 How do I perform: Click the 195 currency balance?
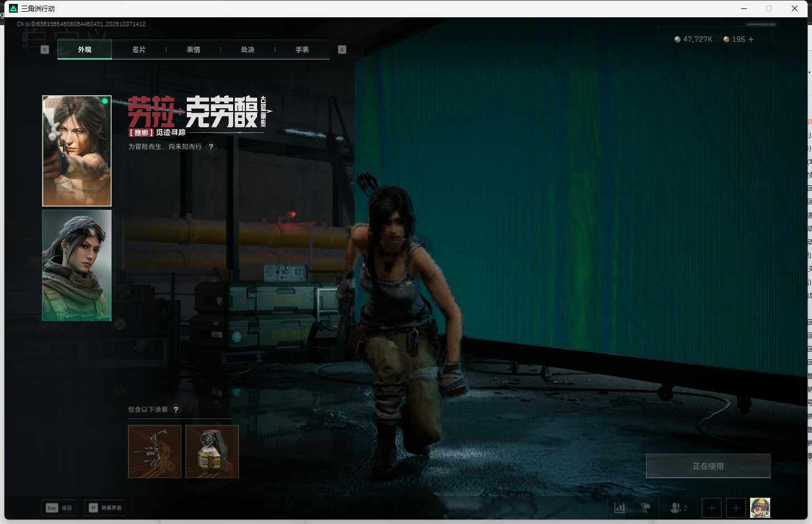point(734,39)
